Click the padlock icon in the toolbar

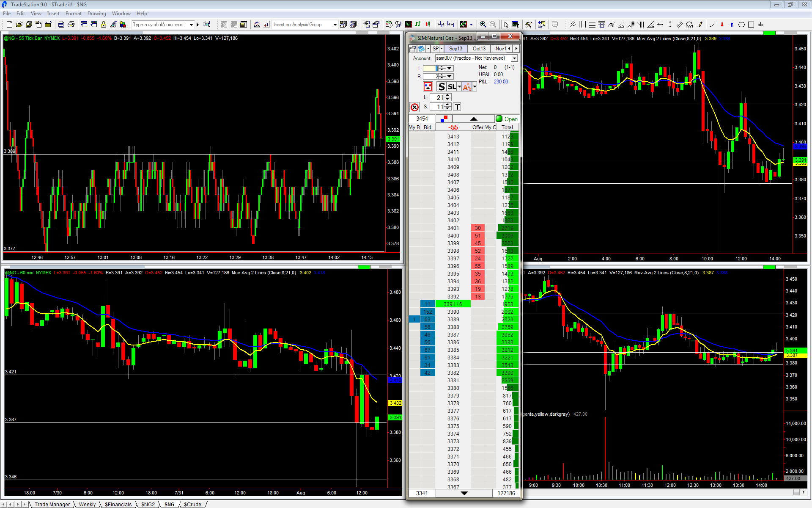pos(104,25)
